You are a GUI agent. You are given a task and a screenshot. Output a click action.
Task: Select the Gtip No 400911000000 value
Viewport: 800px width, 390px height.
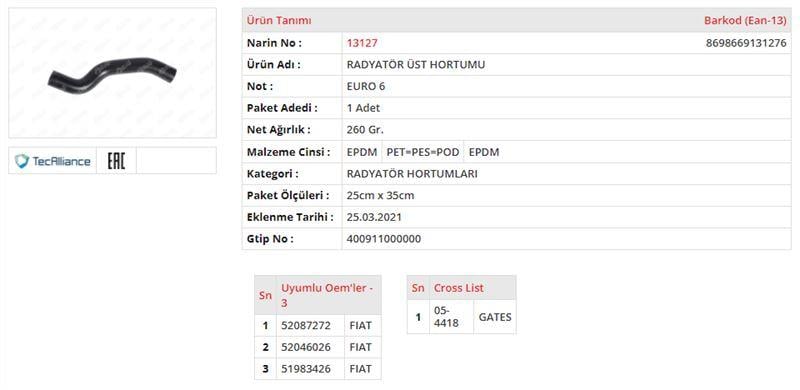pyautogui.click(x=384, y=239)
